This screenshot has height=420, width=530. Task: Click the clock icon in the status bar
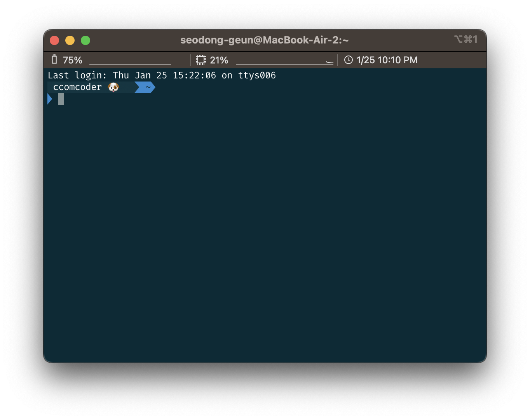pos(349,60)
